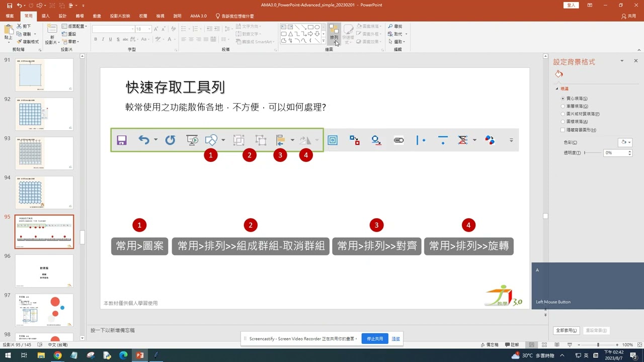Switch to the Insert (插入) tab

coord(46,16)
